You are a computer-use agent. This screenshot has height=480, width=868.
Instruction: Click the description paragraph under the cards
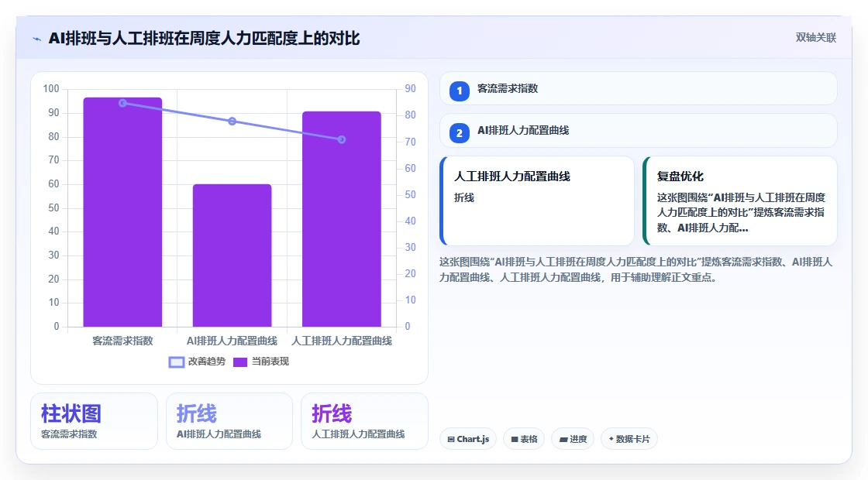[x=636, y=270]
